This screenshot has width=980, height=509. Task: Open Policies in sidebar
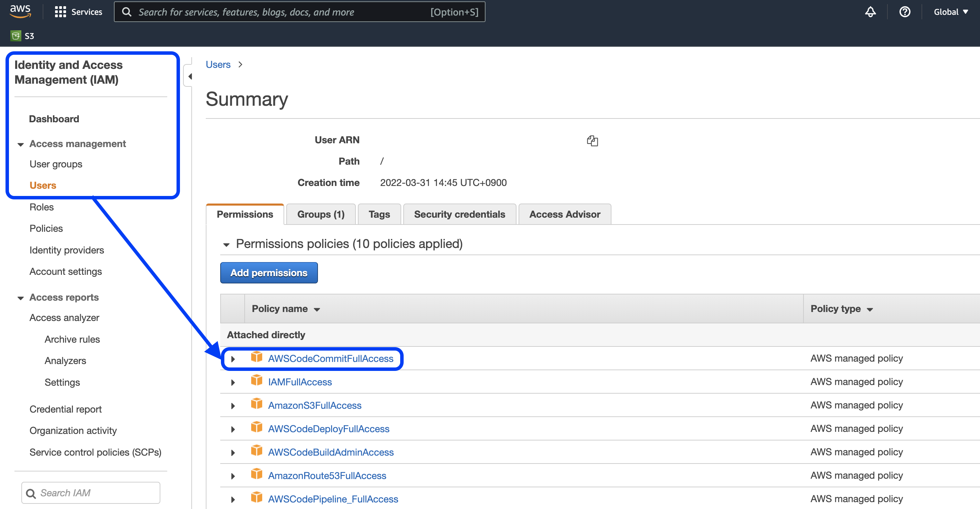(x=46, y=228)
